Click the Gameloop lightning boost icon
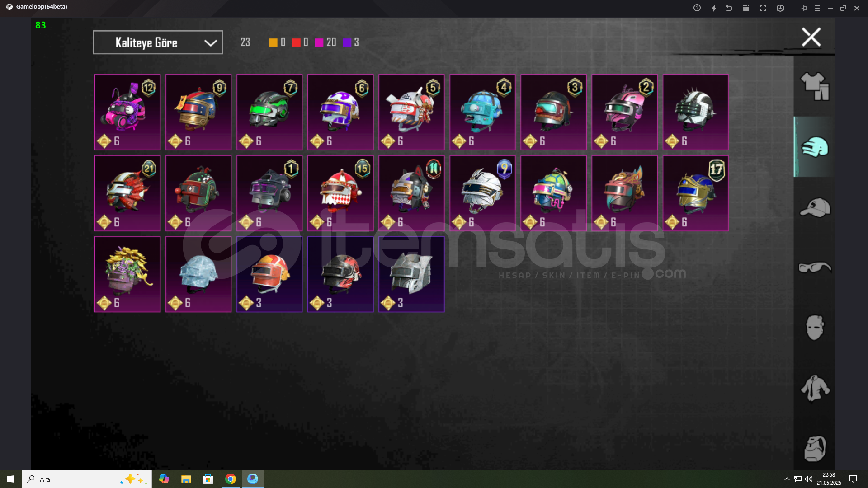868x488 pixels. (714, 8)
